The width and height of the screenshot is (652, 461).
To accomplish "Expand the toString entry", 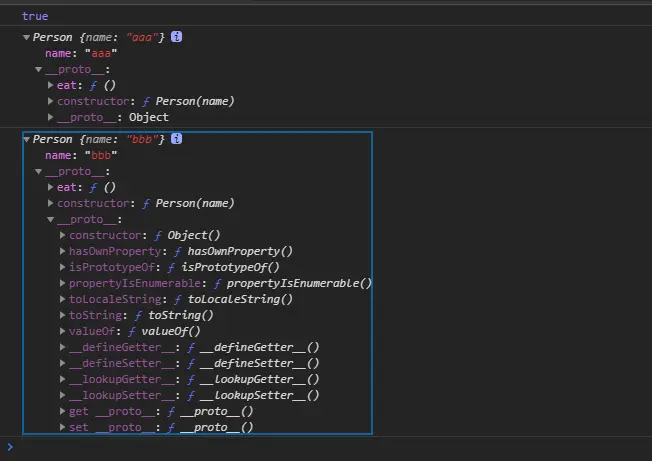I will 62,315.
